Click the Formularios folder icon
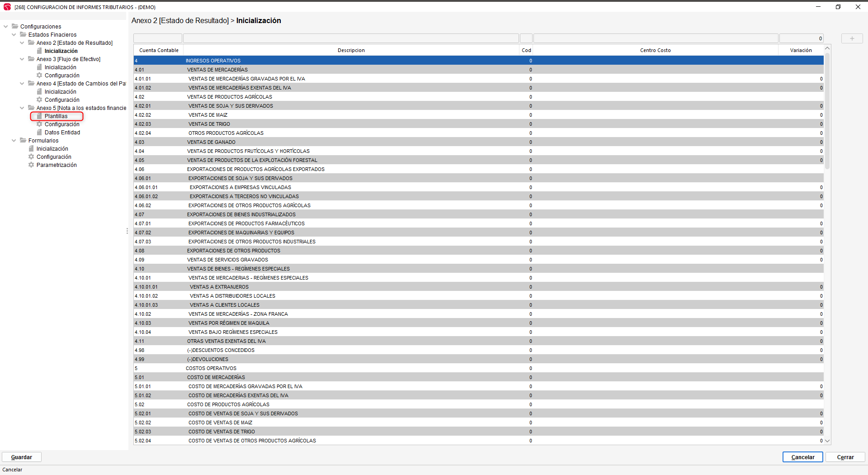This screenshot has width=868, height=475. (23, 141)
